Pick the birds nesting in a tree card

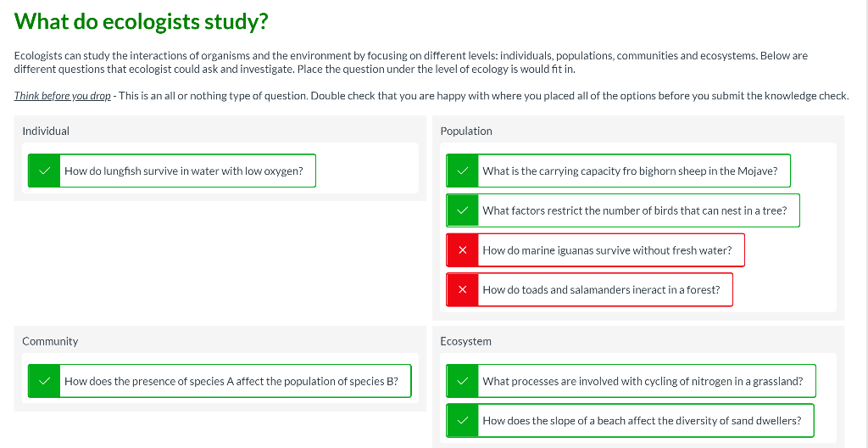(x=635, y=210)
